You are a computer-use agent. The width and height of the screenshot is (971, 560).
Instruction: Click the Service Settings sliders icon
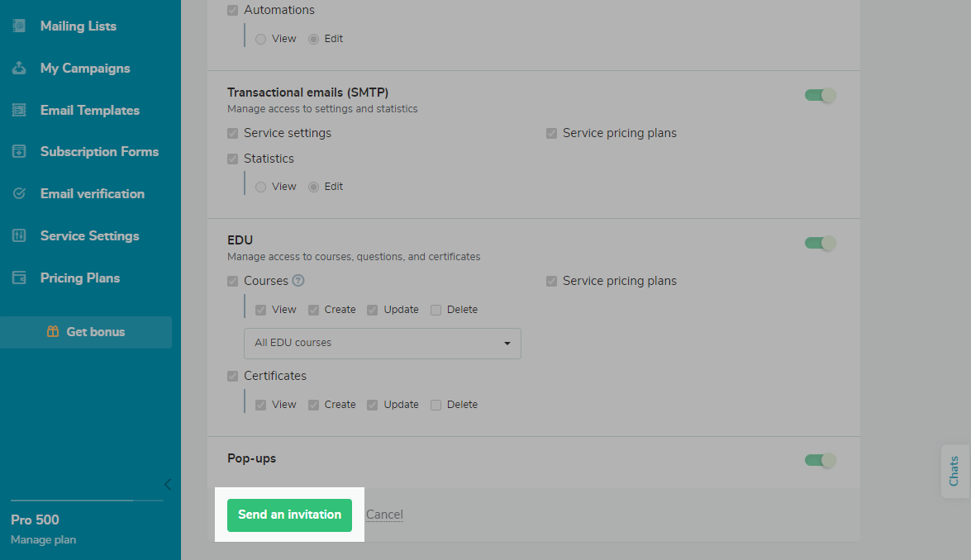tap(19, 236)
